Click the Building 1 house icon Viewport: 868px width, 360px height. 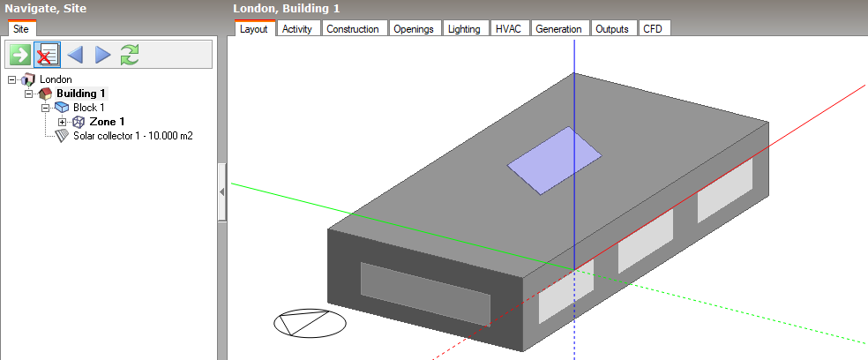pyautogui.click(x=45, y=94)
